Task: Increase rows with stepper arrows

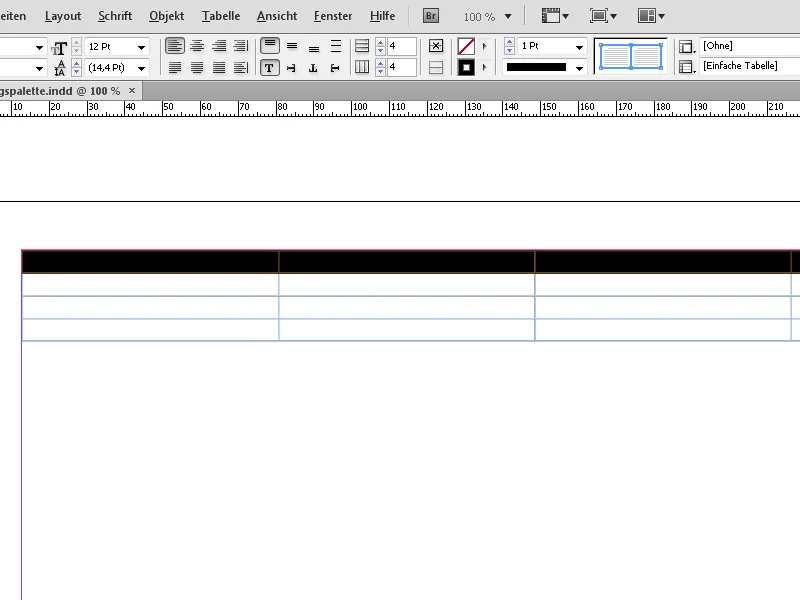Action: tap(380, 42)
